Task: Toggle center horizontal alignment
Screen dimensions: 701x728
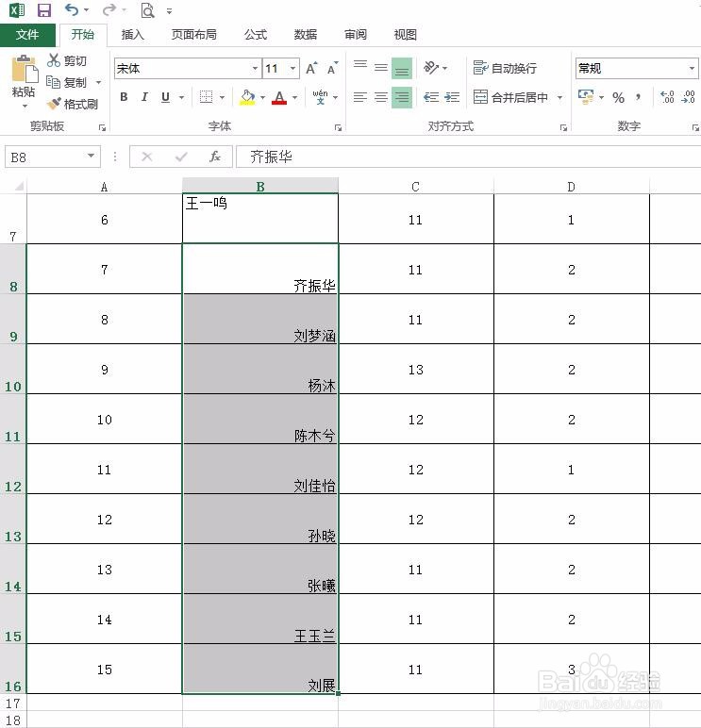Action: (381, 97)
